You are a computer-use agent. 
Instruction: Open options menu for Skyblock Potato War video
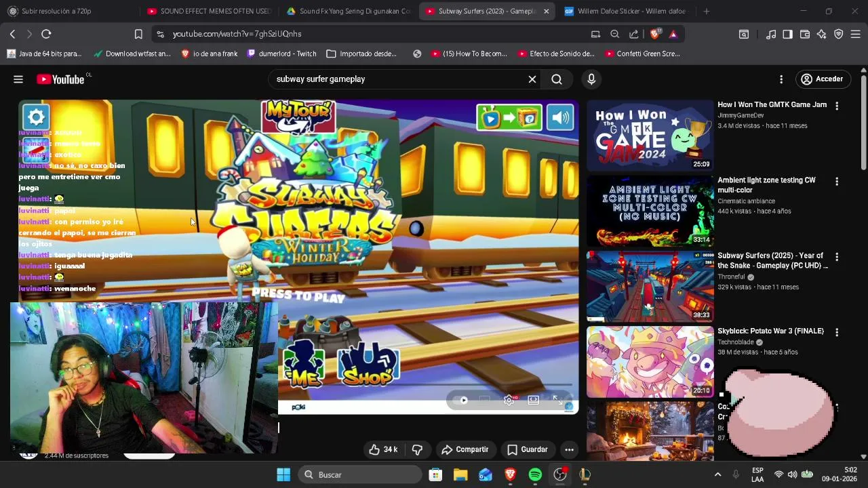pyautogui.click(x=837, y=332)
